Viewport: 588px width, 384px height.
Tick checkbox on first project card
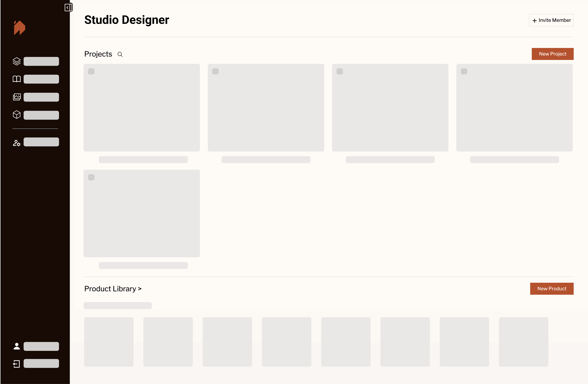pyautogui.click(x=91, y=71)
